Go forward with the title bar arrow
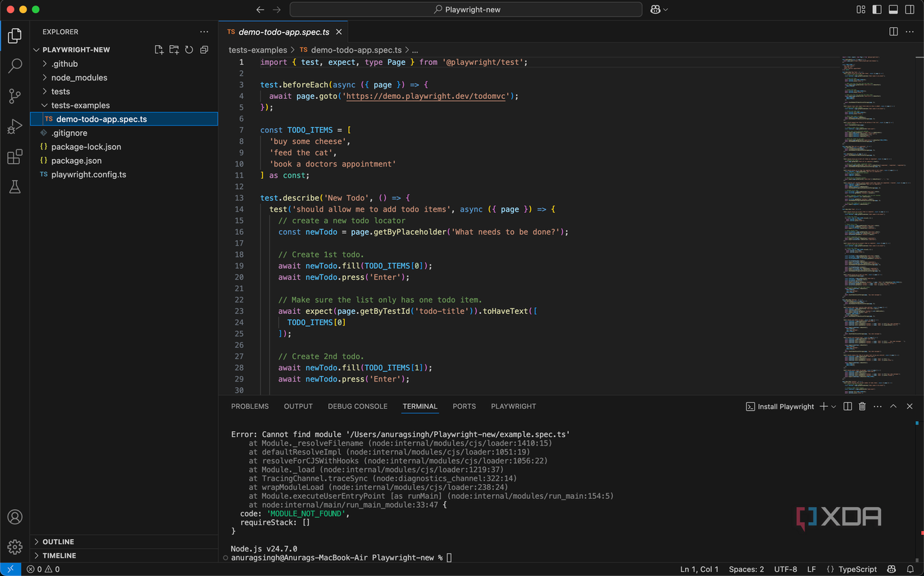The image size is (924, 576). point(276,10)
